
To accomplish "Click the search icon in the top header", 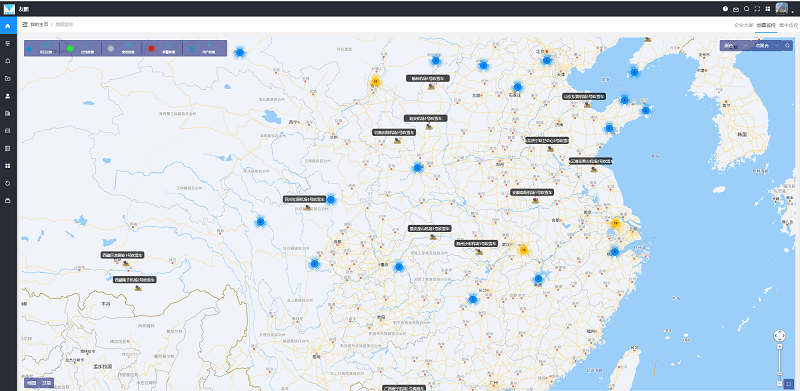I will 746,9.
